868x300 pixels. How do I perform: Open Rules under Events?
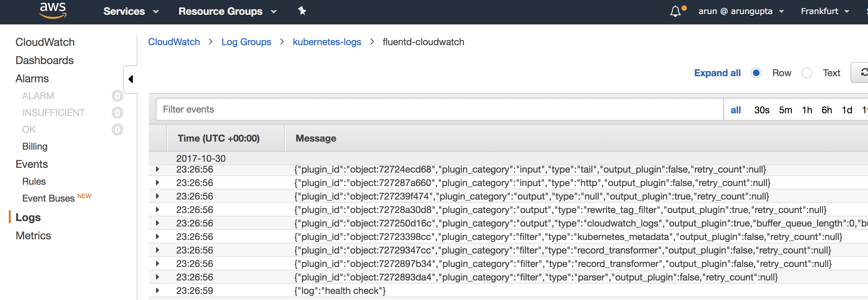(x=34, y=182)
